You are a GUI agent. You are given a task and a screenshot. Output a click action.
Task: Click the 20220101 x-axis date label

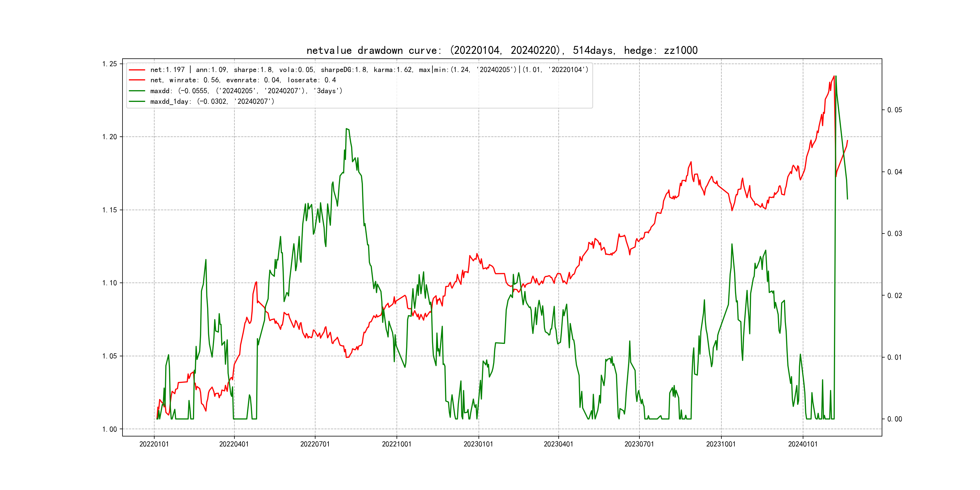[x=154, y=444]
